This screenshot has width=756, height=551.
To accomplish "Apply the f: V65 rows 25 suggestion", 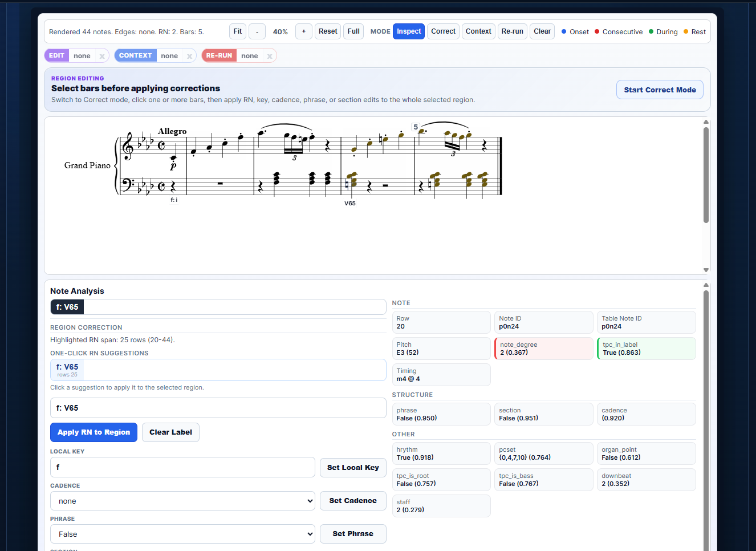I will coord(67,370).
